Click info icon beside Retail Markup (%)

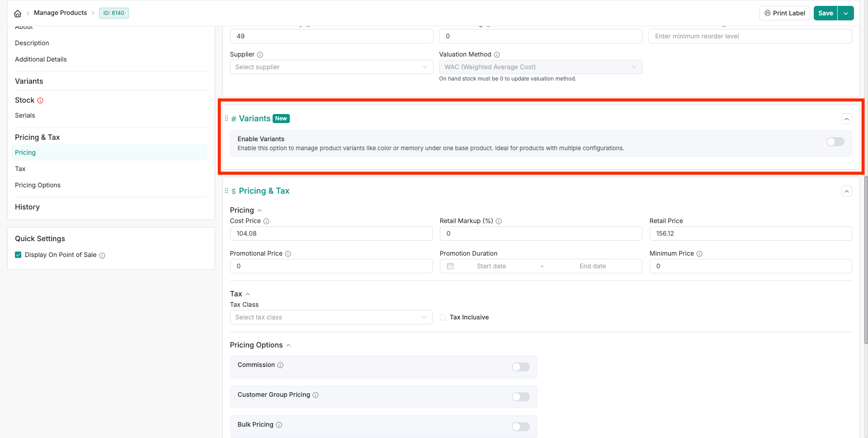click(499, 221)
